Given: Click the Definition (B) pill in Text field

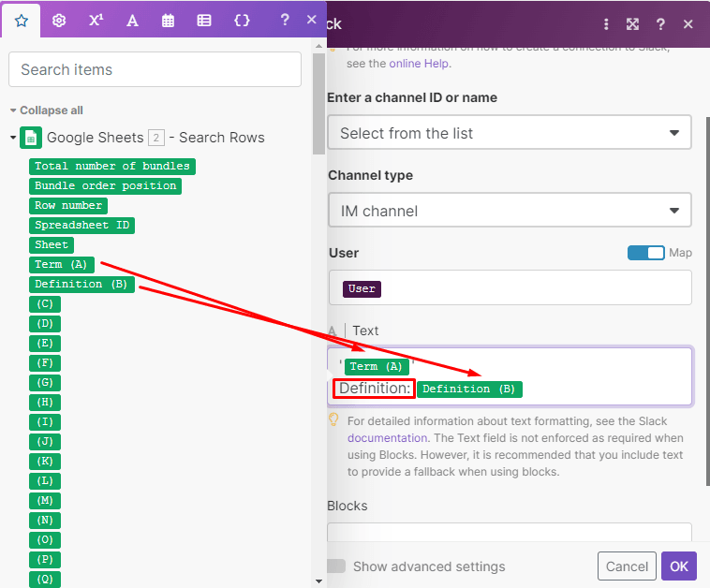Looking at the screenshot, I should click(x=469, y=390).
